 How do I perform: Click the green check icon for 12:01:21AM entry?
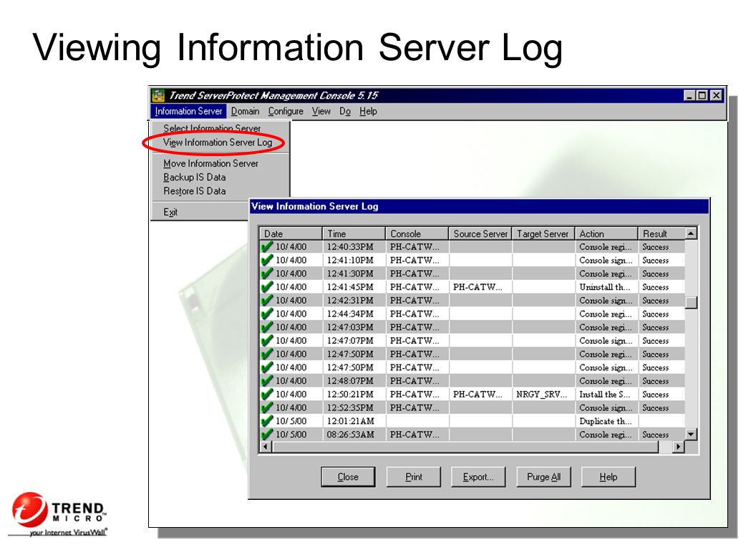coord(266,421)
